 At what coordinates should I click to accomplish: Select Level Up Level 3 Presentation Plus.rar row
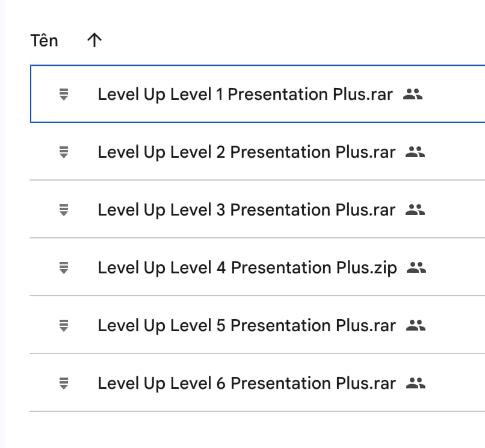(246, 210)
